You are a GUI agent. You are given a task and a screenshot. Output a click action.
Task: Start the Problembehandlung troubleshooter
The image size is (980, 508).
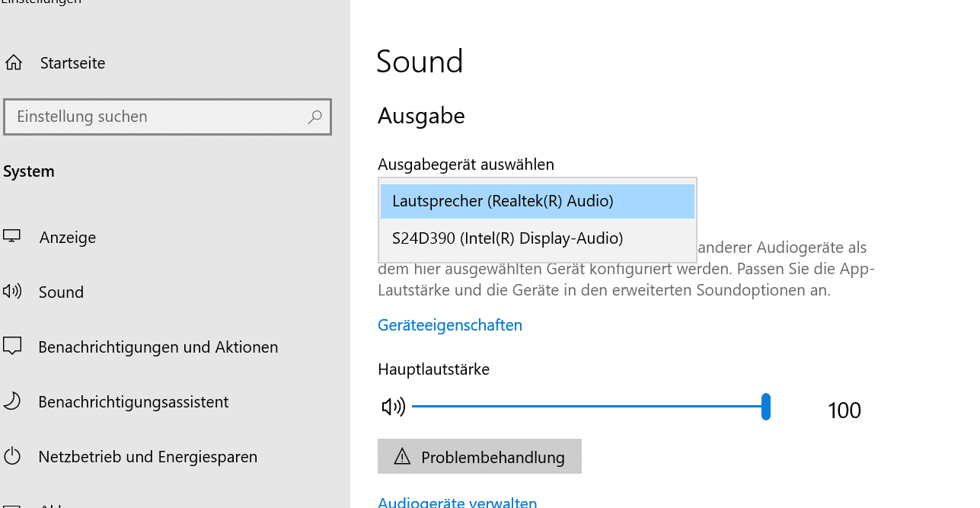480,456
